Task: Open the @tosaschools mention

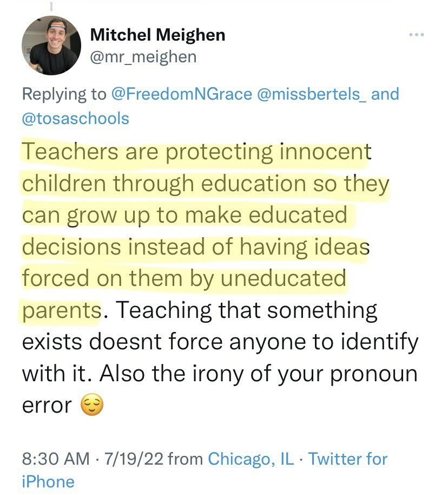Action: coord(76,118)
